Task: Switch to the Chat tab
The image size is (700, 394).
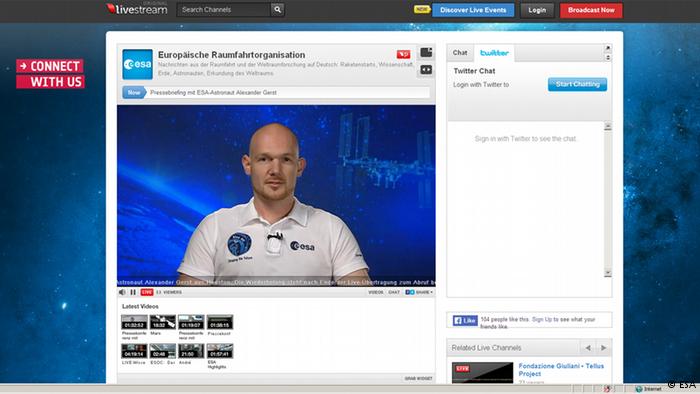Action: click(460, 53)
